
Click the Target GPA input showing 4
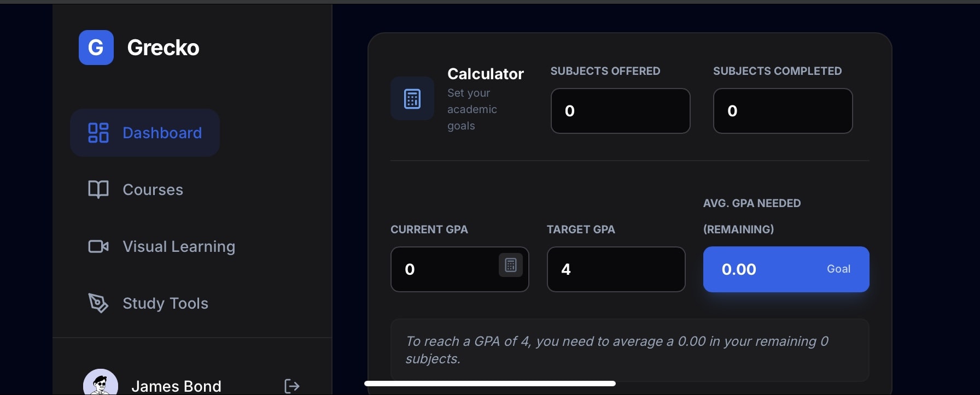coord(616,269)
